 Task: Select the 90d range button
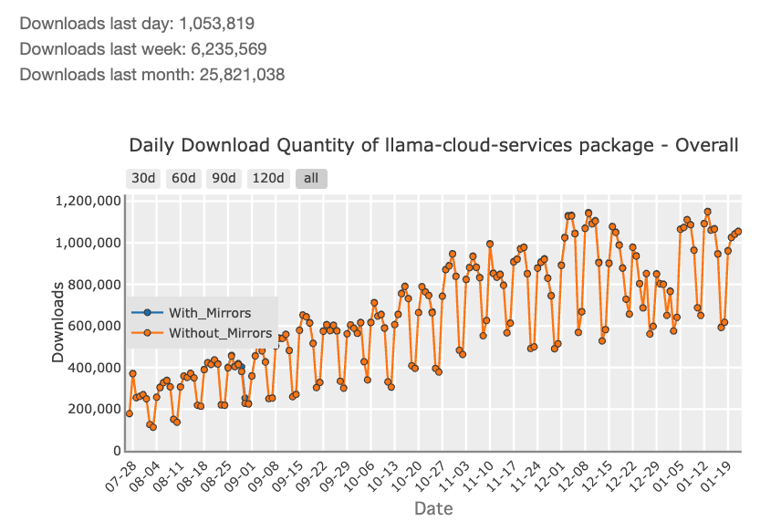coord(224,178)
